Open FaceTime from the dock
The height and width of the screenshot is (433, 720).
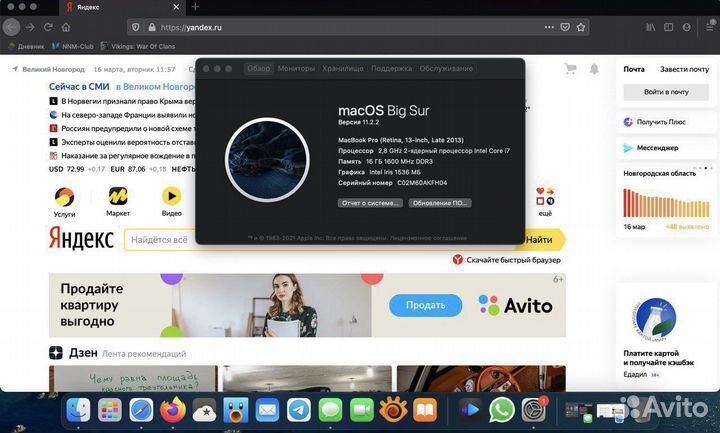click(362, 410)
